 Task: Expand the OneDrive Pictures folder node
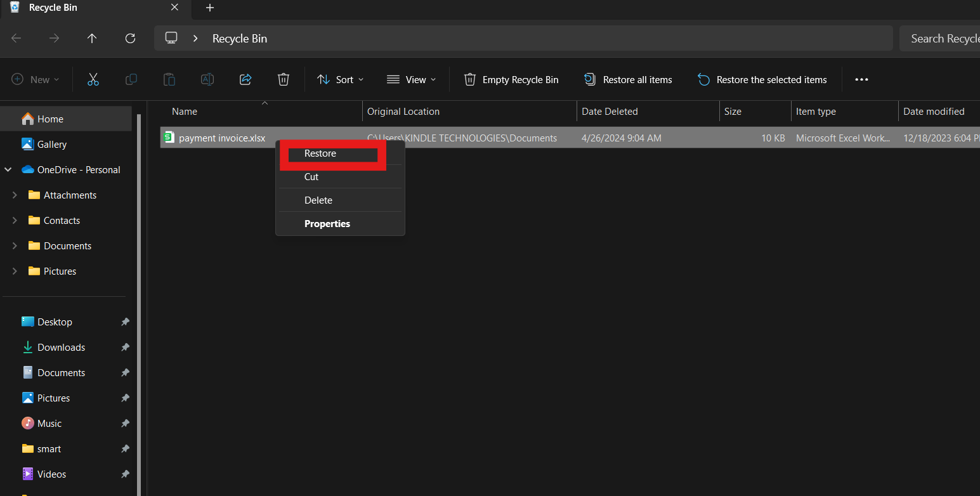pos(15,271)
